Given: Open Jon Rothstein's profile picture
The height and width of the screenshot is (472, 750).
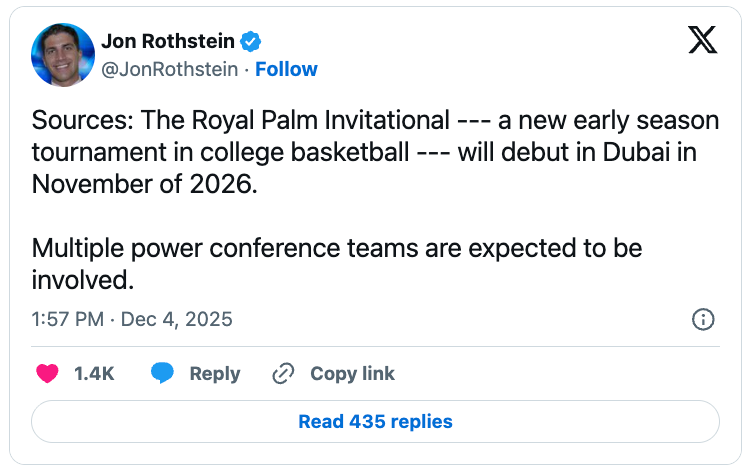Looking at the screenshot, I should point(62,54).
